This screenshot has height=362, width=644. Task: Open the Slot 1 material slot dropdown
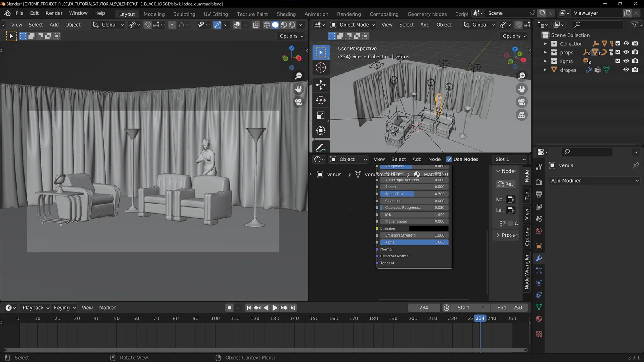[x=510, y=159]
